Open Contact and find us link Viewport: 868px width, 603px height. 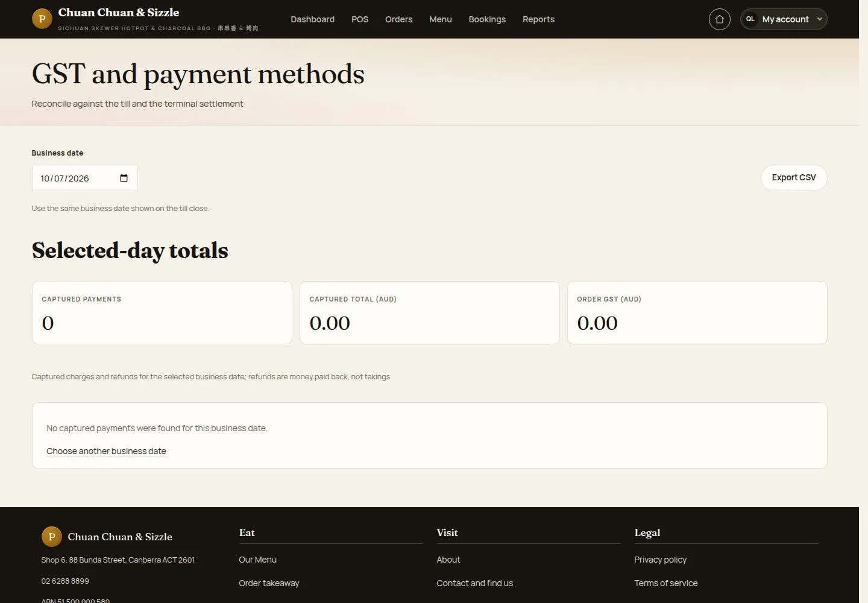tap(475, 583)
